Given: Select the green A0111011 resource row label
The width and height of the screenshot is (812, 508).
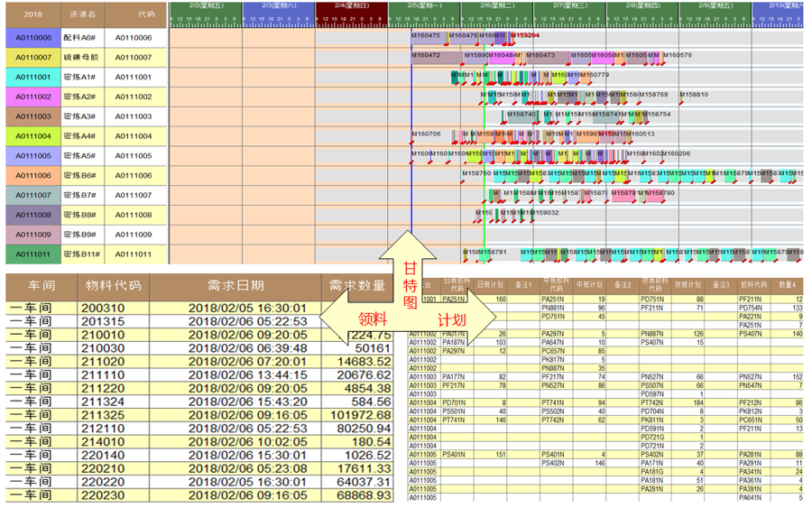Looking at the screenshot, I should click(x=32, y=254).
